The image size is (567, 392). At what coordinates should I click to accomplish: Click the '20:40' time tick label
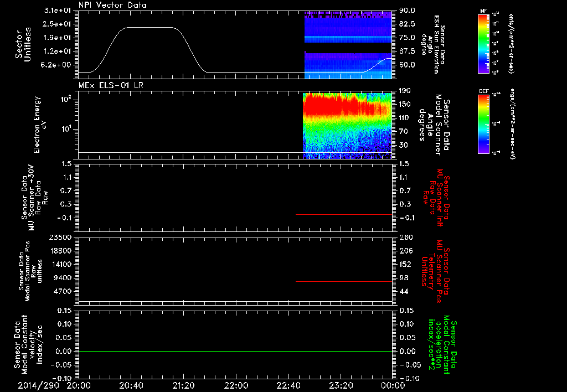[131, 385]
